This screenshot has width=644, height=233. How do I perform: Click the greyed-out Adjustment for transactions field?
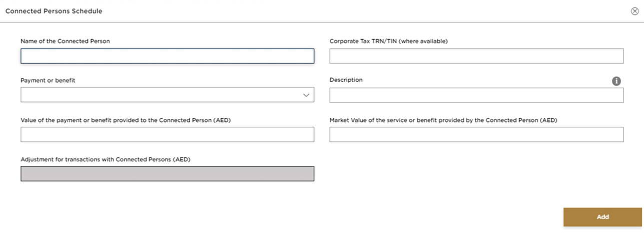(x=167, y=173)
